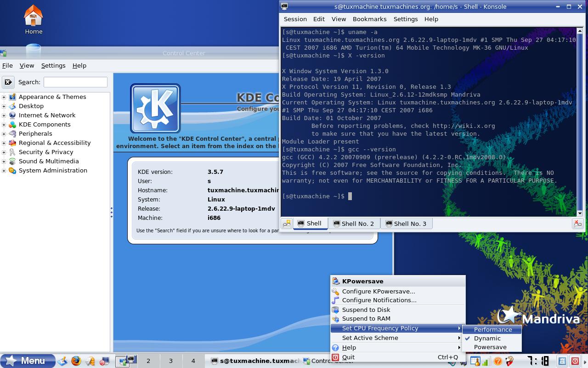Choose Configure Notifications... entry
588x368 pixels.
point(398,300)
